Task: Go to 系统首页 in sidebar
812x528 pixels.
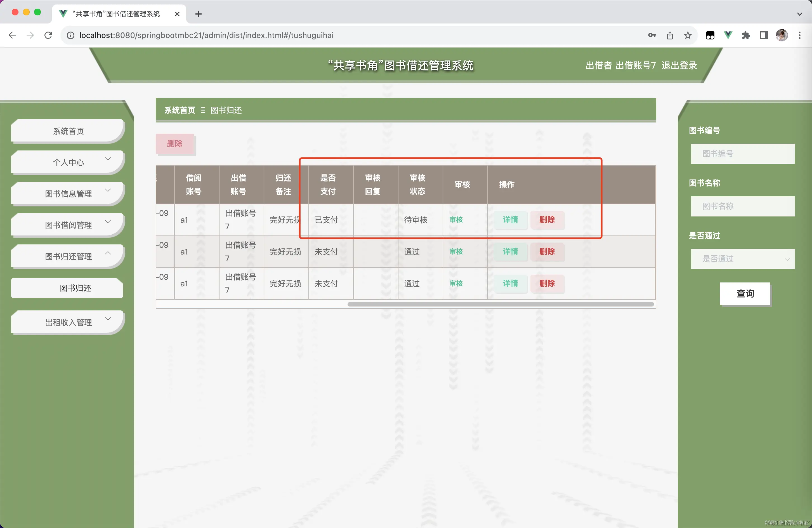Action: pos(68,131)
